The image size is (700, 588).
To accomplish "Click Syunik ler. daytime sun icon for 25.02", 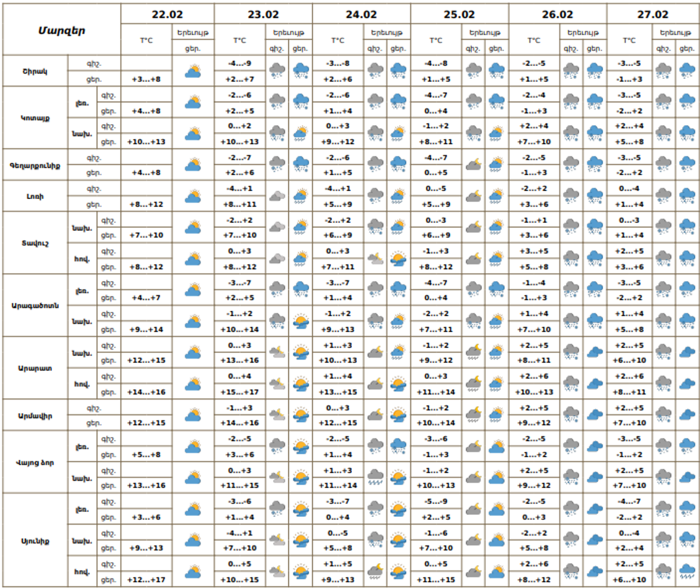I will coord(496,509).
